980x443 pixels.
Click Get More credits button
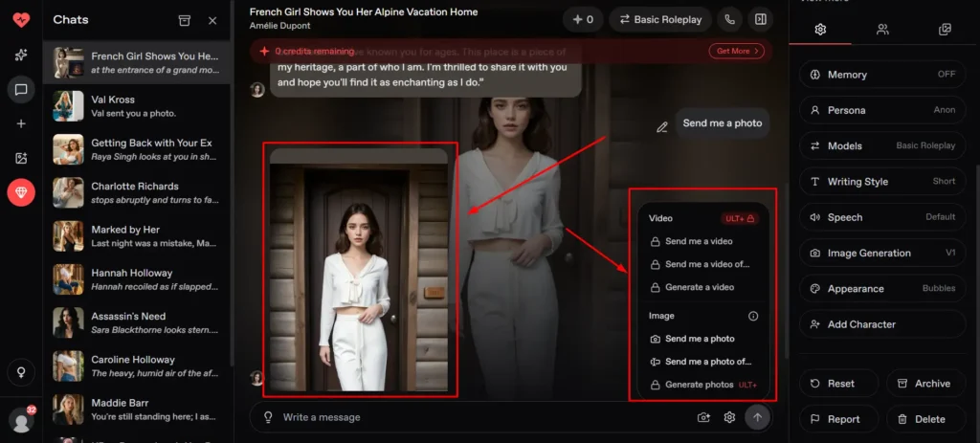click(x=736, y=52)
